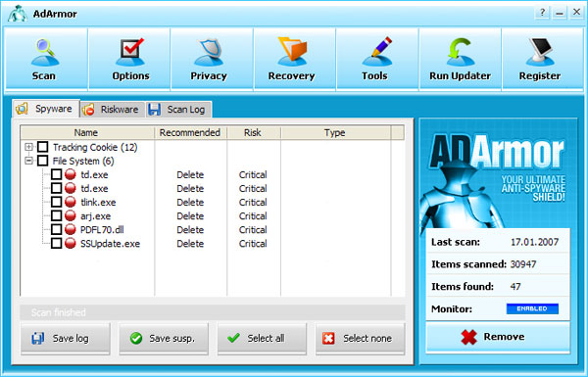Viewport: 588px width, 377px height.
Task: Expand the Tracking Cookie tree node
Action: pos(28,147)
